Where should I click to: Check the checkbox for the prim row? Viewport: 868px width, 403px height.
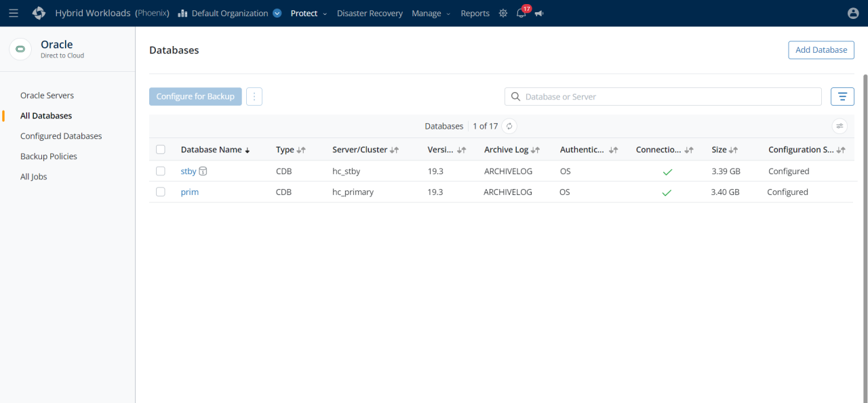[x=161, y=192]
